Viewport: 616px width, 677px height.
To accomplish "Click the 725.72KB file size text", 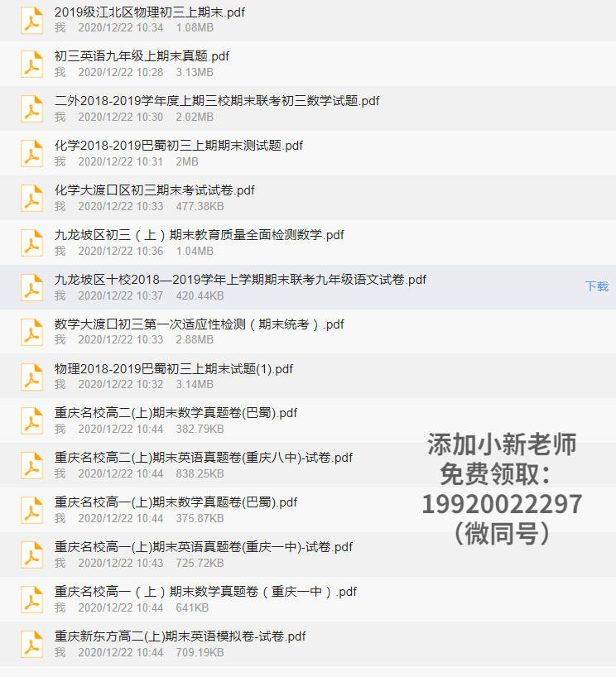I will coord(200,563).
